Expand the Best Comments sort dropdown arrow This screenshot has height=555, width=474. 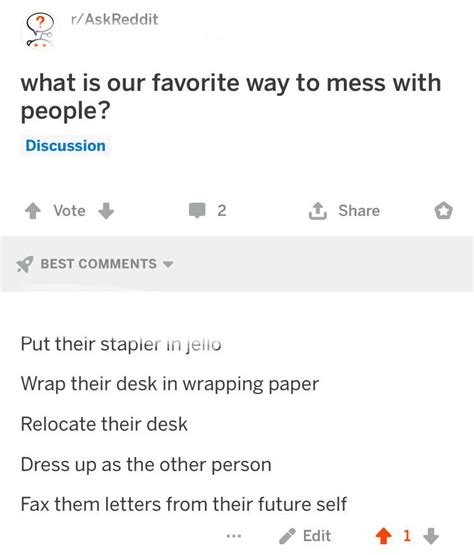pos(168,264)
